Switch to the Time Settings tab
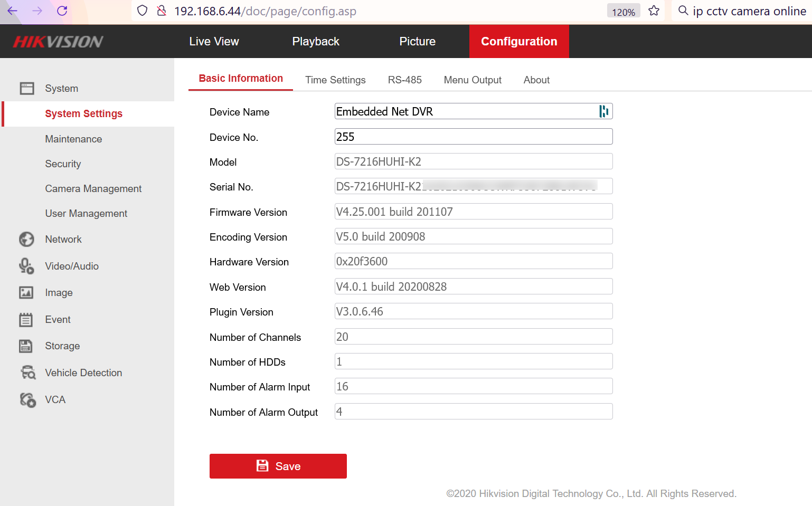 coord(335,80)
